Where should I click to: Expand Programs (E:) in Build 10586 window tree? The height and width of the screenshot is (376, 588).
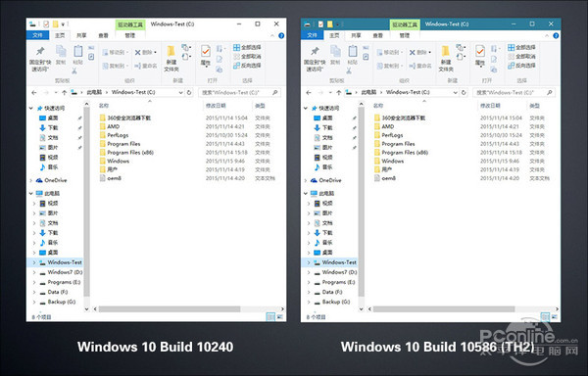click(x=309, y=282)
